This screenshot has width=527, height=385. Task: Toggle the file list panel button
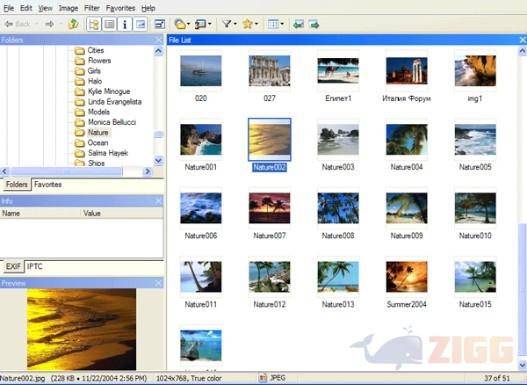click(x=109, y=24)
